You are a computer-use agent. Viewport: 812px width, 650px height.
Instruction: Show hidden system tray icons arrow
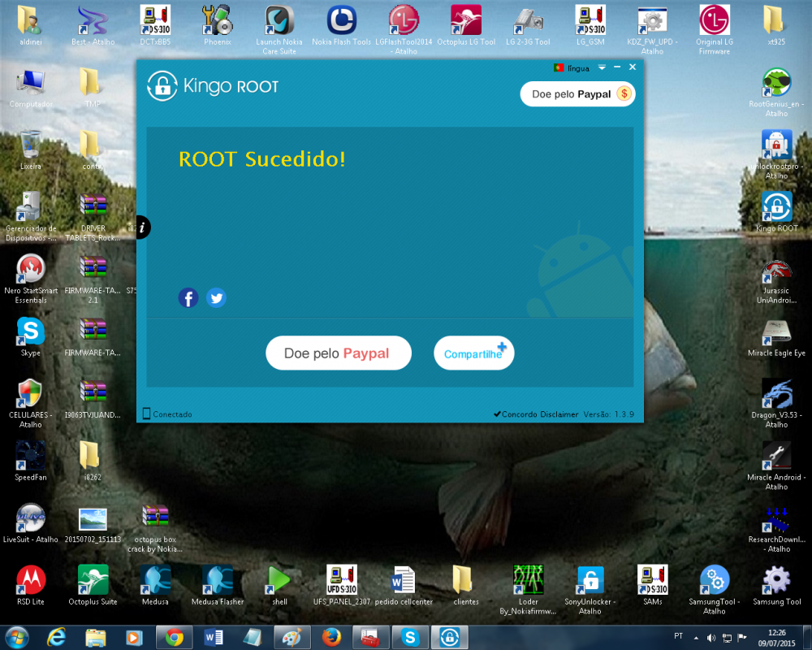[x=696, y=638]
